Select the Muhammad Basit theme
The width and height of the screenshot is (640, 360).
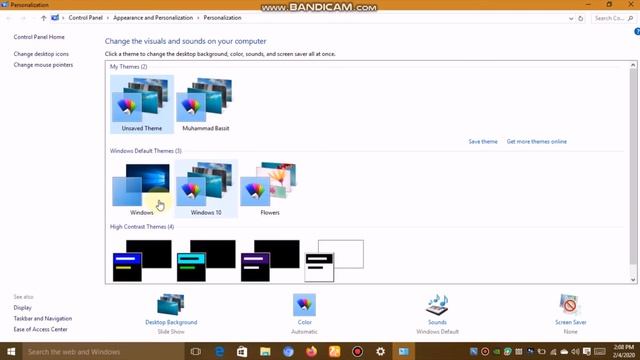point(206,104)
